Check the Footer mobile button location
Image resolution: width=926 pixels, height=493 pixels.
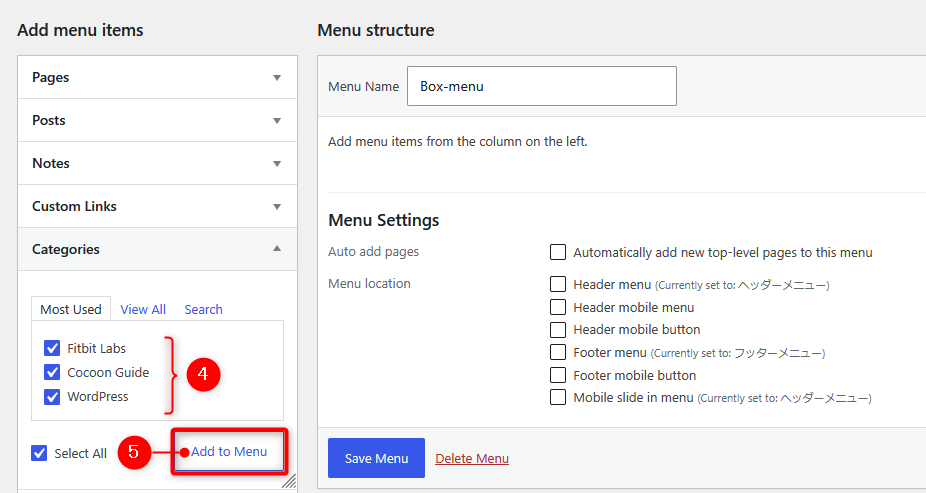(558, 375)
